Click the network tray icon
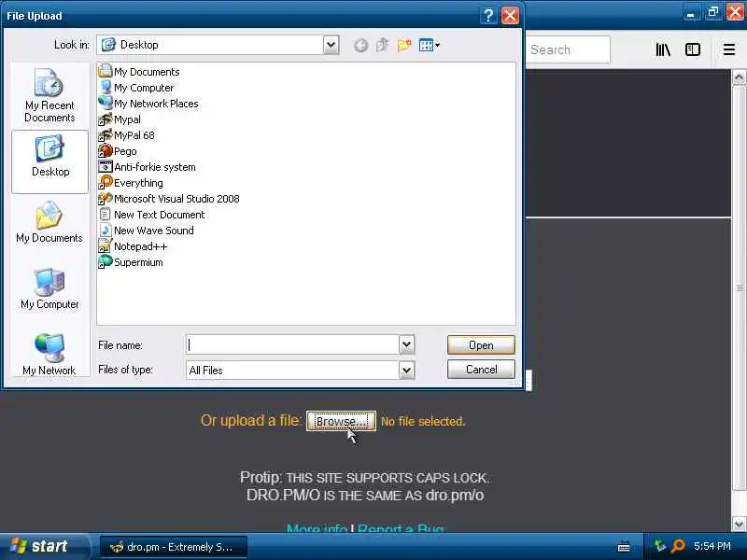This screenshot has width=747, height=560. (x=660, y=546)
